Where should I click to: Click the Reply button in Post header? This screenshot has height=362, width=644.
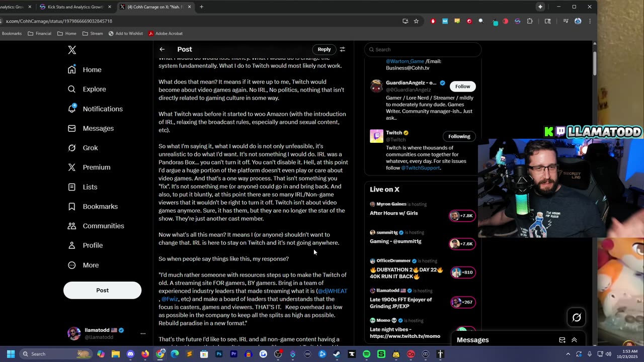coord(324,49)
